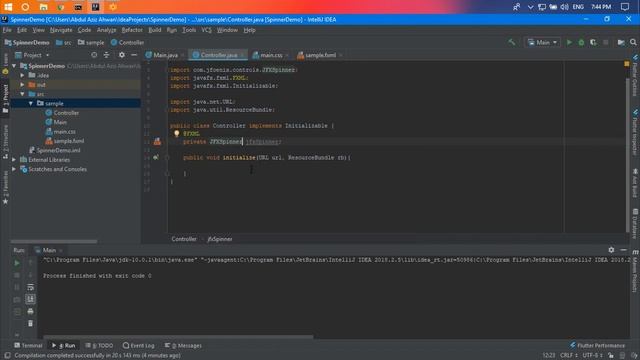
Task: Rerun Main with green play in Run panel
Action: point(17,263)
